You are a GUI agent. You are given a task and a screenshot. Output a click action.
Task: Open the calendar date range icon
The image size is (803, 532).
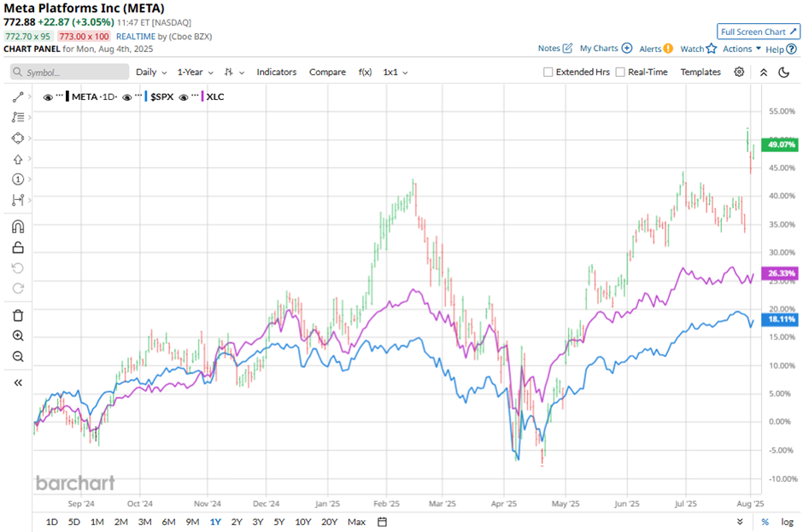click(382, 522)
